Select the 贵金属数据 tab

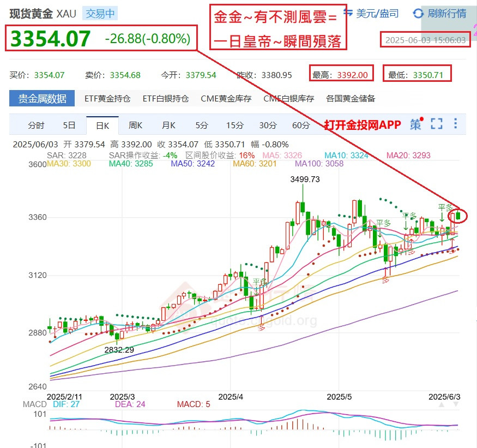(x=42, y=98)
